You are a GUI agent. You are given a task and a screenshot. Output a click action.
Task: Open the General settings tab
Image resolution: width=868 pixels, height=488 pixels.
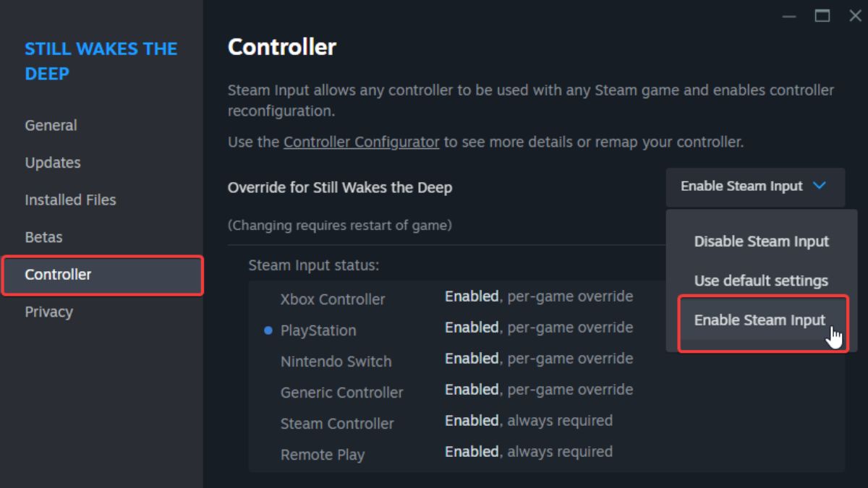[51, 125]
